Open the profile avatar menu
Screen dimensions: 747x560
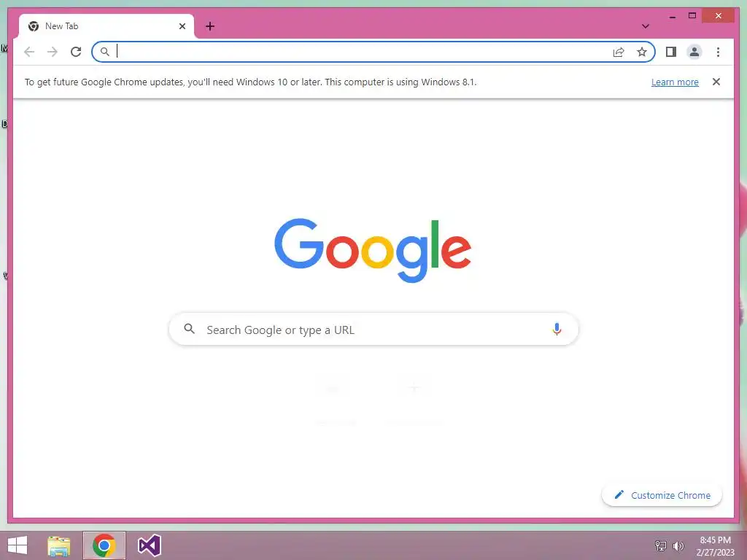coord(694,52)
